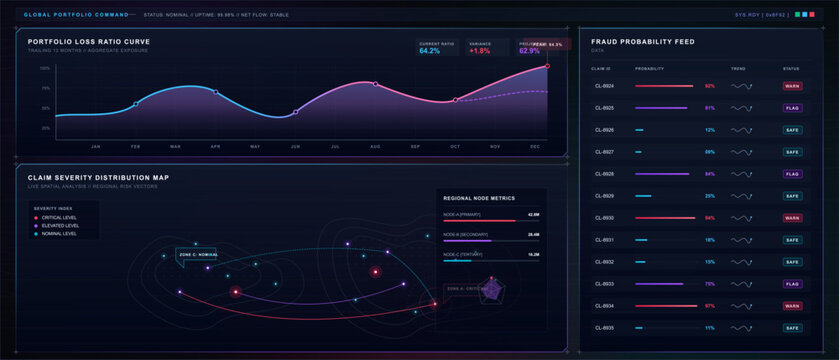Click the Node-A value 42.8M

533,215
